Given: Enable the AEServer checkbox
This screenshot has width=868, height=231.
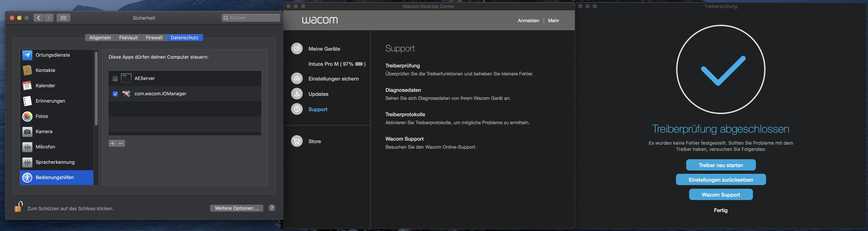Looking at the screenshot, I should (x=115, y=79).
